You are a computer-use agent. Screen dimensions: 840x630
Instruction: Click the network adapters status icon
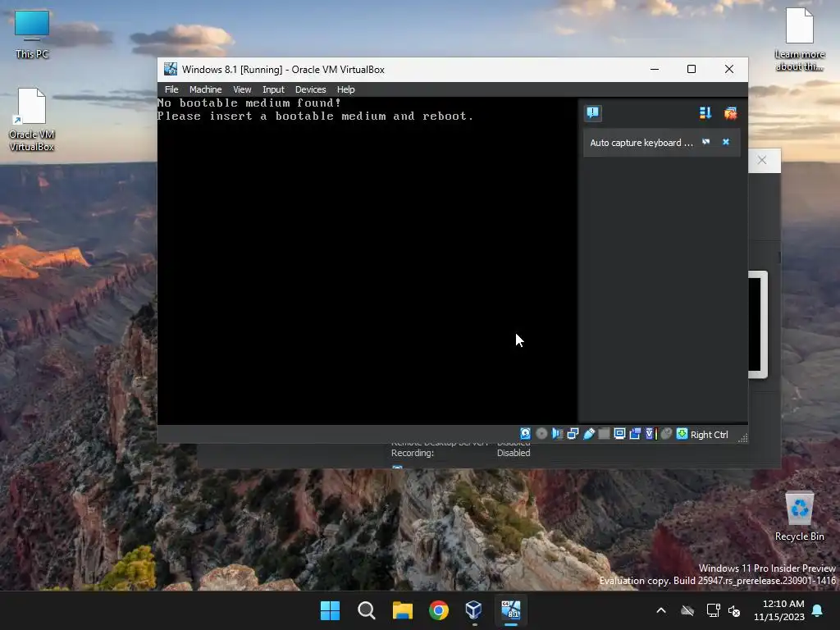click(x=573, y=434)
